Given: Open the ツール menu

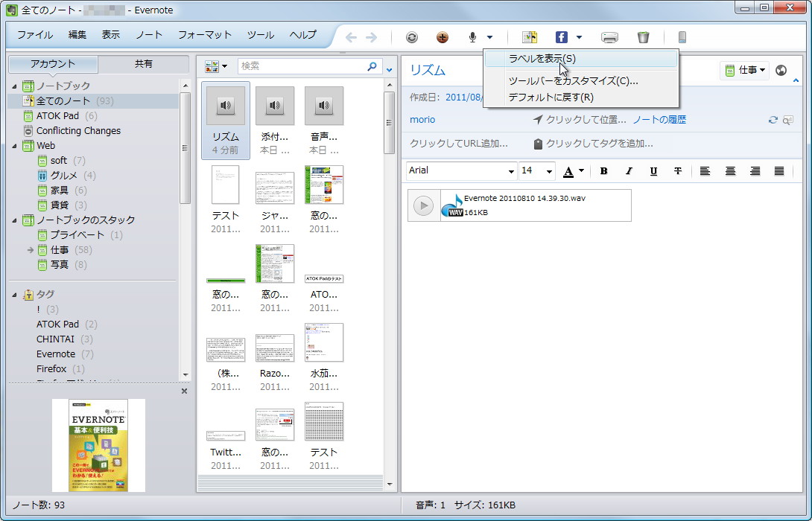Looking at the screenshot, I should coord(261,34).
